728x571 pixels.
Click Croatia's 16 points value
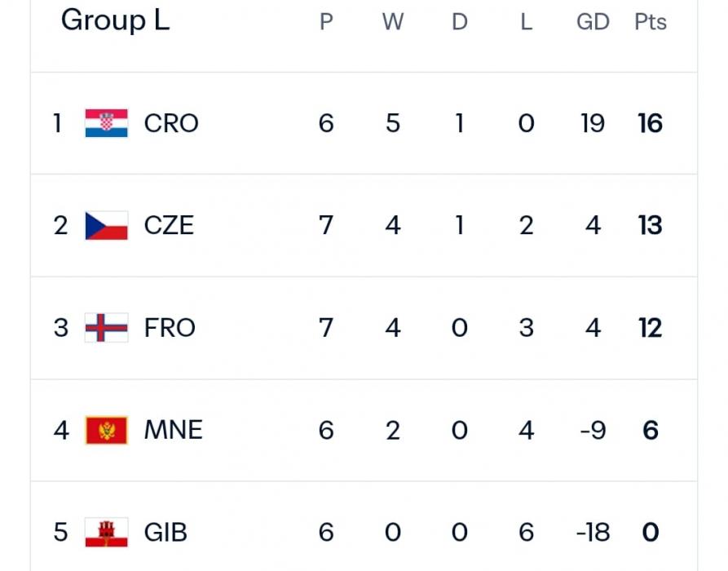coord(651,123)
